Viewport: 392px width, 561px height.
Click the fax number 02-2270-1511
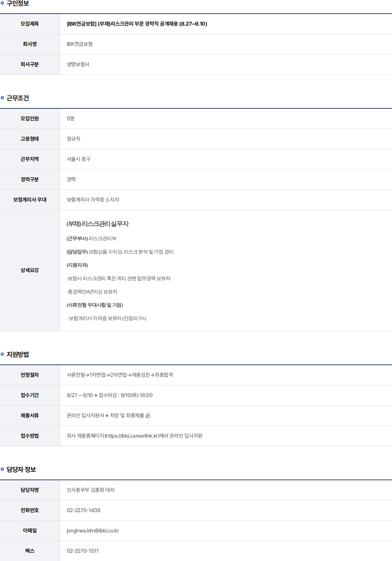(x=83, y=551)
